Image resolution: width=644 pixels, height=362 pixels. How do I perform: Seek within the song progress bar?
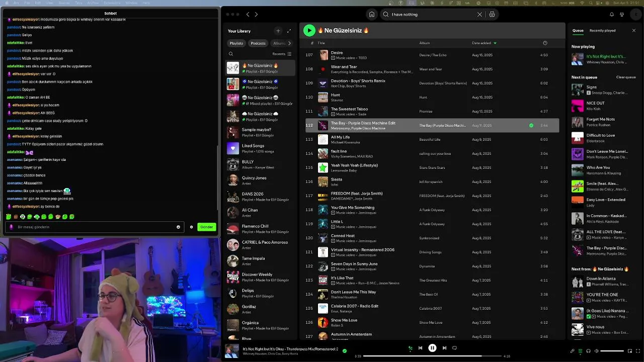tap(432, 356)
